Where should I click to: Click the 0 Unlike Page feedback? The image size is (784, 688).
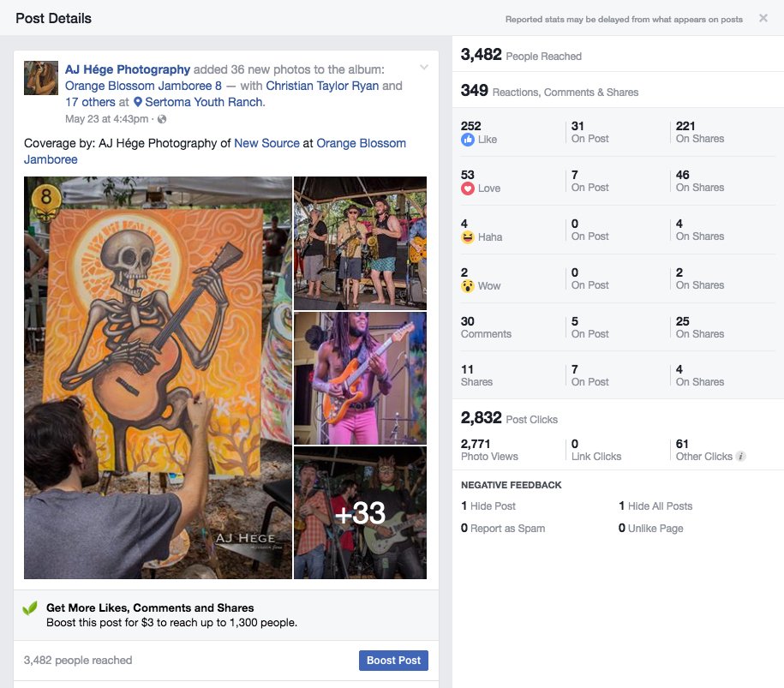tap(651, 529)
